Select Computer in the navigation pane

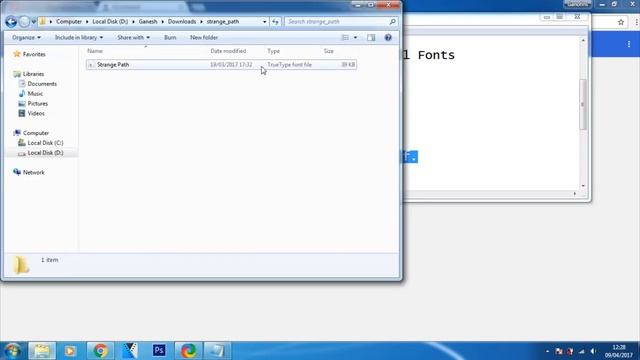[36, 133]
